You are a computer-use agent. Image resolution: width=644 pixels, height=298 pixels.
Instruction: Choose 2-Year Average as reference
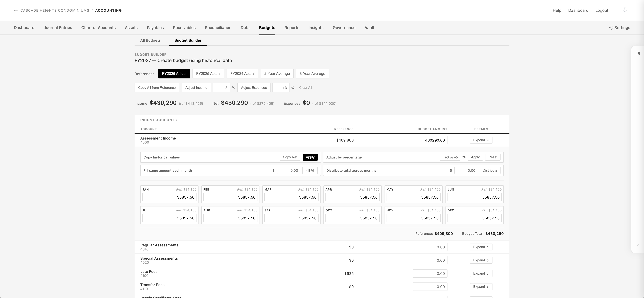(277, 74)
